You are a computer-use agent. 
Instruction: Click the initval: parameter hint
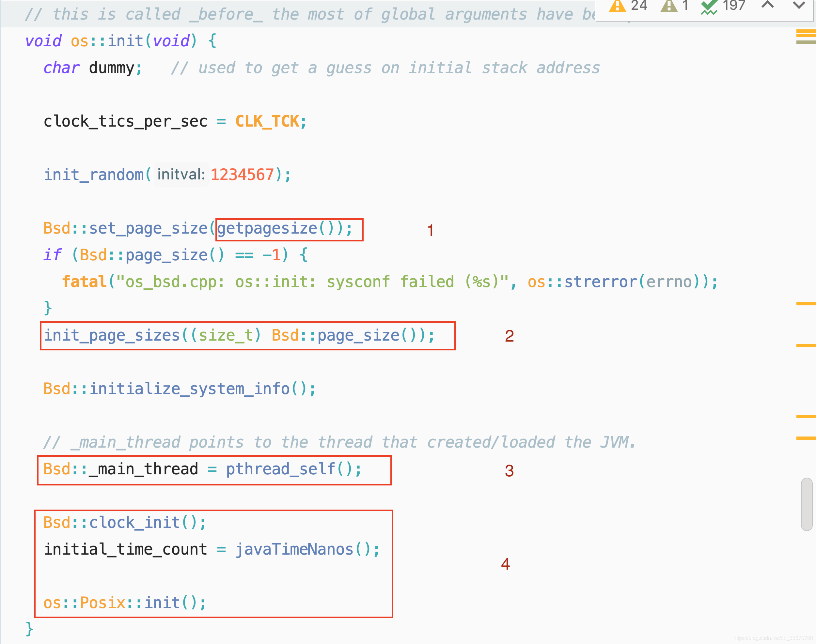(181, 175)
